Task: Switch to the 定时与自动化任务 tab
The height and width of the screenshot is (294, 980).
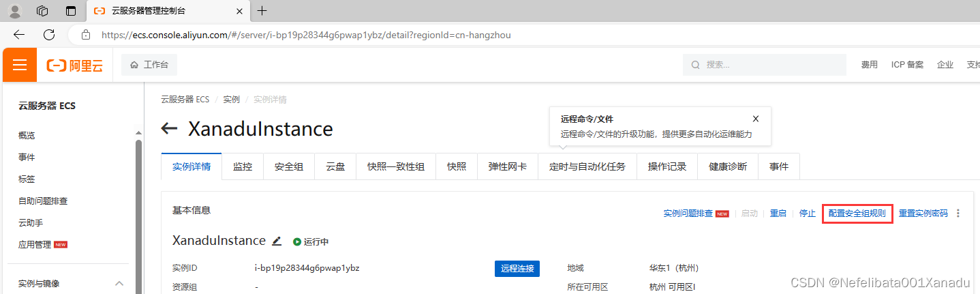Action: coord(587,166)
